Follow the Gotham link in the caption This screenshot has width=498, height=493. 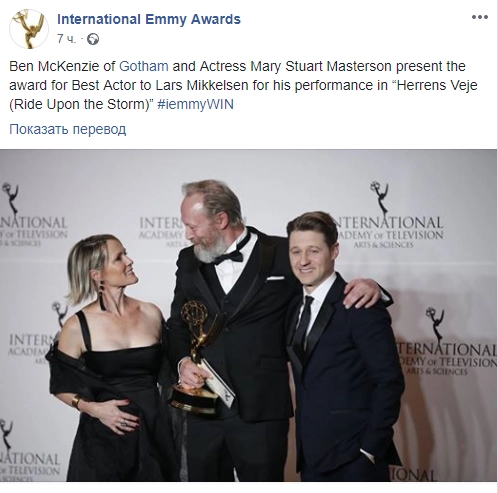coord(144,66)
